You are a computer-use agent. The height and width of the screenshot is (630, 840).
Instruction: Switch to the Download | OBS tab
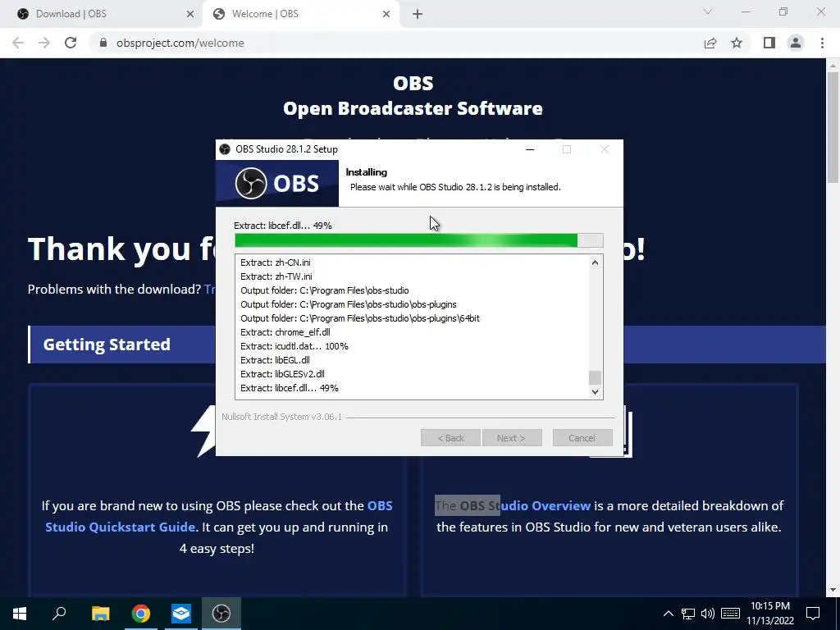click(x=102, y=14)
